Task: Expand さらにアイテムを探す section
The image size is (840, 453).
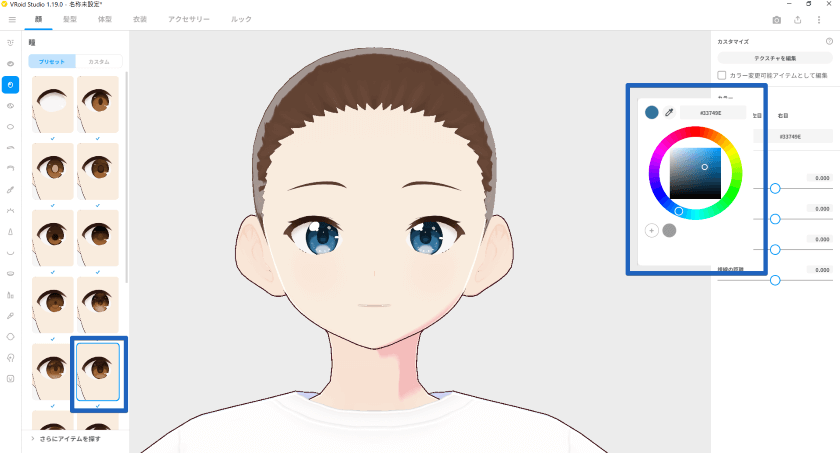Action: pos(65,439)
